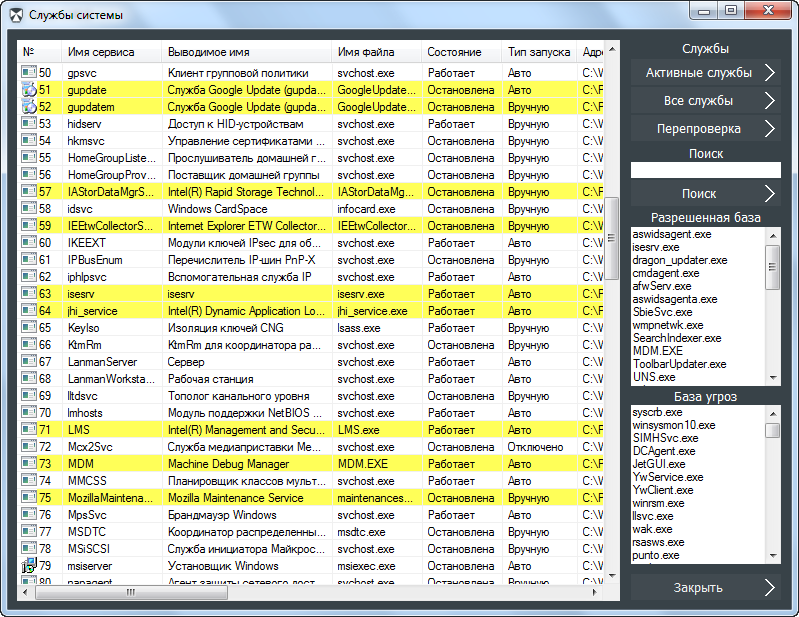Click the MozillaMaintenance service row icon
799x617 pixels.
point(29,498)
